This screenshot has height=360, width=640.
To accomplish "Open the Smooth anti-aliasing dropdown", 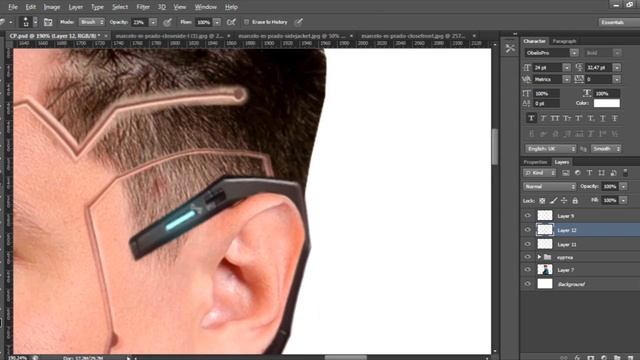I will (x=606, y=149).
